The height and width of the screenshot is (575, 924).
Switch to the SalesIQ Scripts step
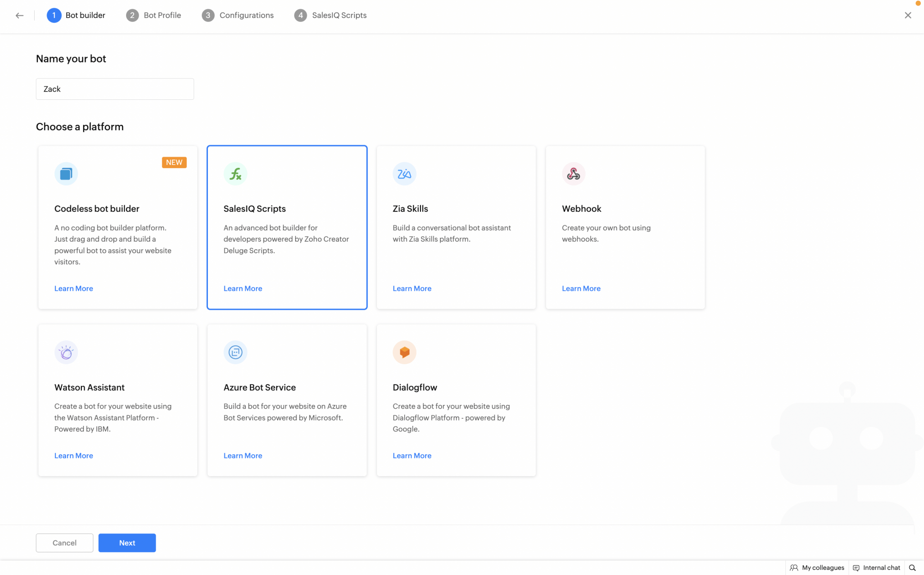point(330,15)
